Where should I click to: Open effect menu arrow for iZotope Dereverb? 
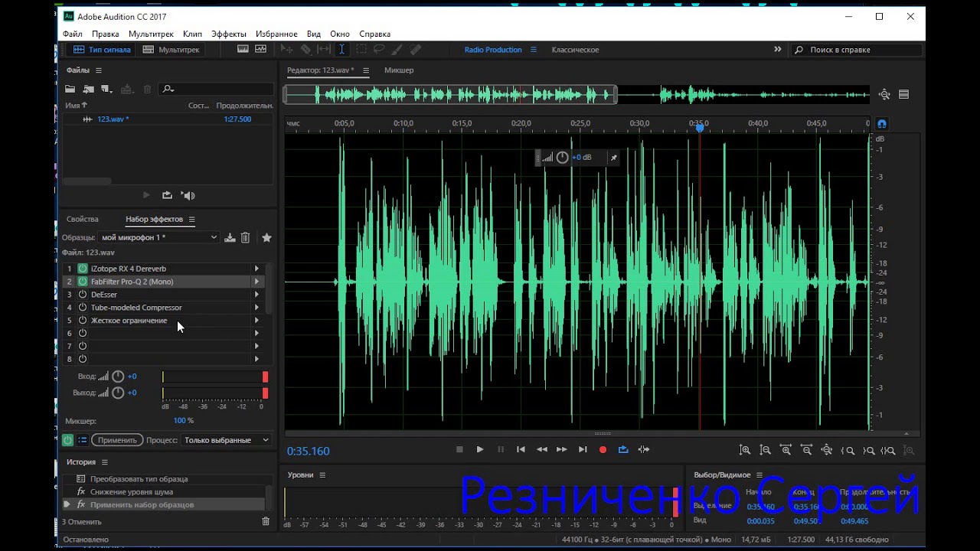click(256, 269)
